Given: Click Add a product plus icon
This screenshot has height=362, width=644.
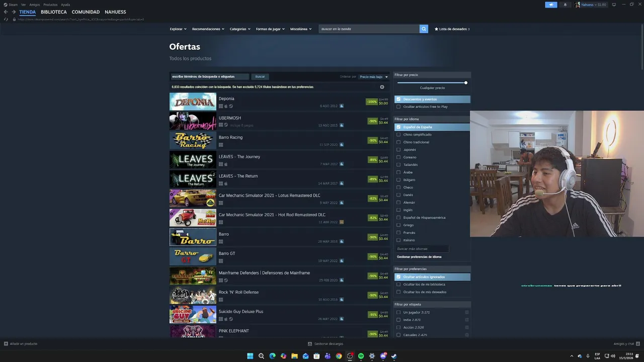Looking at the screenshot, I should pyautogui.click(x=6, y=344).
